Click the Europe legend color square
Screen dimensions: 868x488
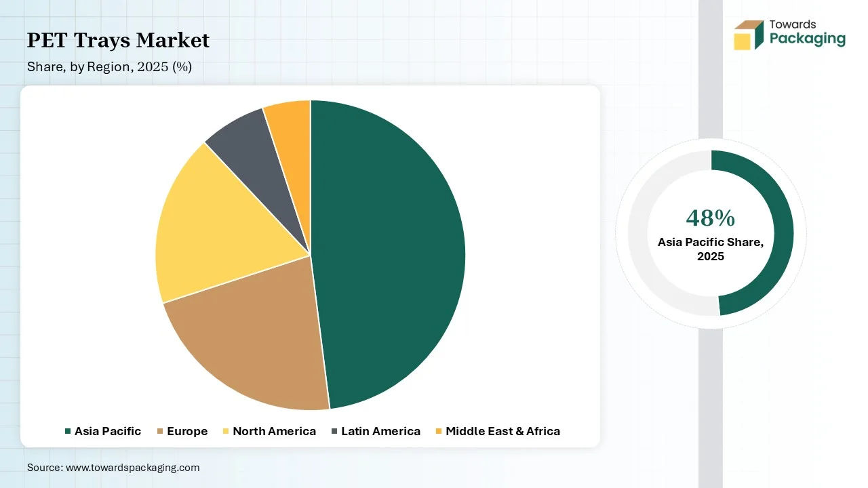click(x=160, y=432)
